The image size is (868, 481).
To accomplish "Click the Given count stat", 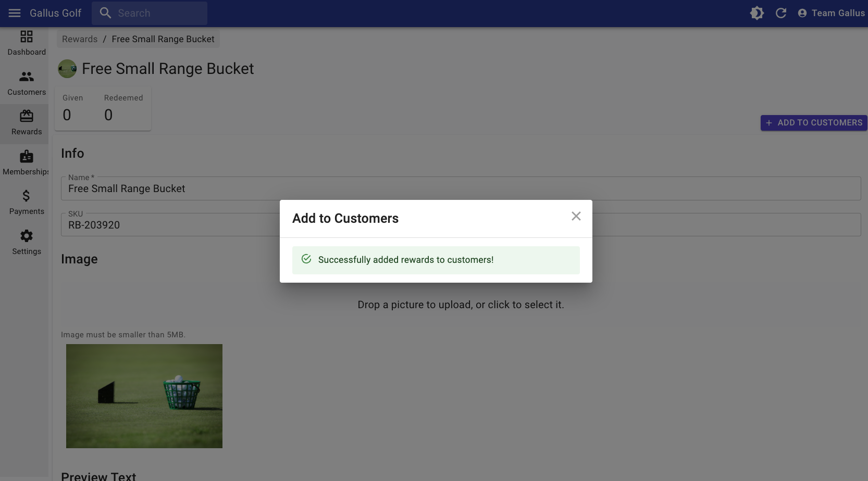I will pos(72,108).
